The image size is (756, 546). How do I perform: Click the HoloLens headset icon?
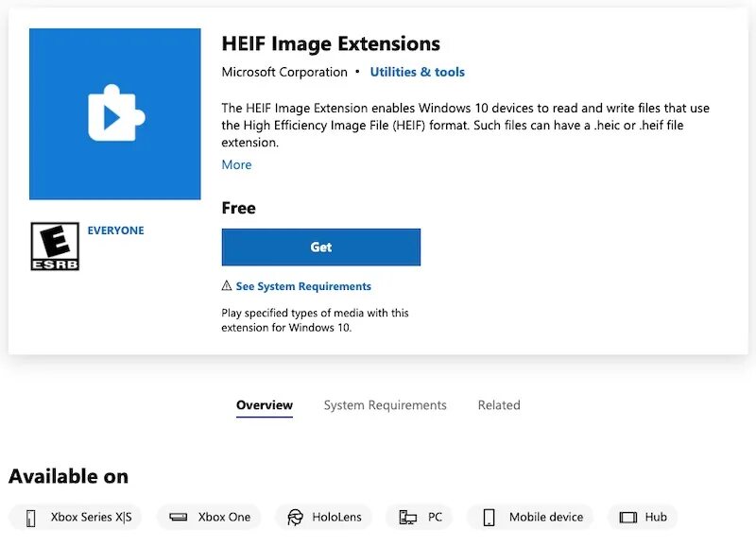pyautogui.click(x=295, y=517)
